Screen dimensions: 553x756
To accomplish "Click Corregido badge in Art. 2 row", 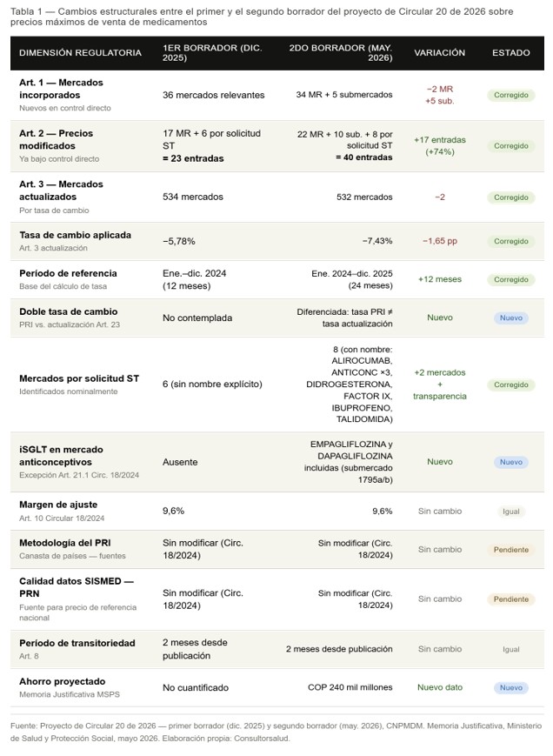I will pos(510,146).
